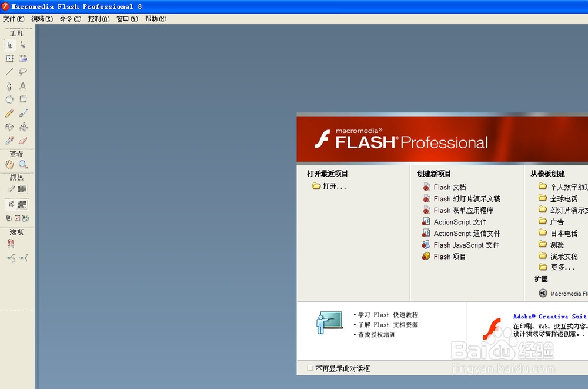Select the Gradient Transform tool
This screenshot has height=389, width=588.
23,59
